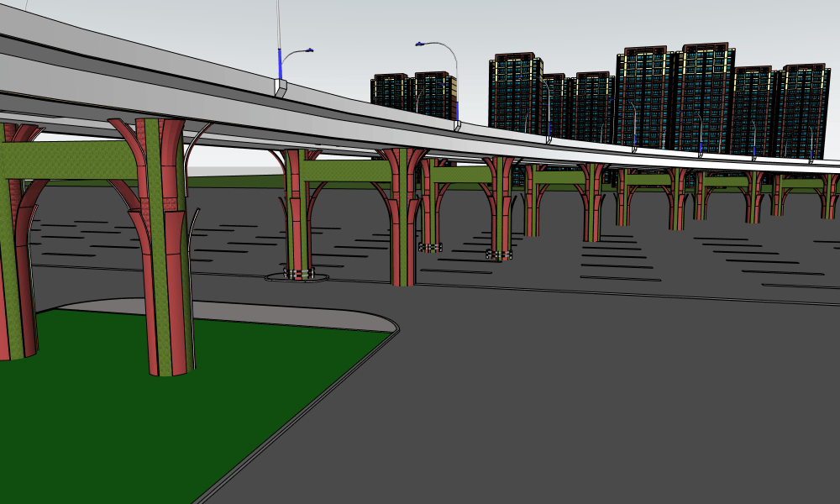The image size is (840, 504).
Task: Select the checkered base ring of second pillar
Action: (x=298, y=273)
